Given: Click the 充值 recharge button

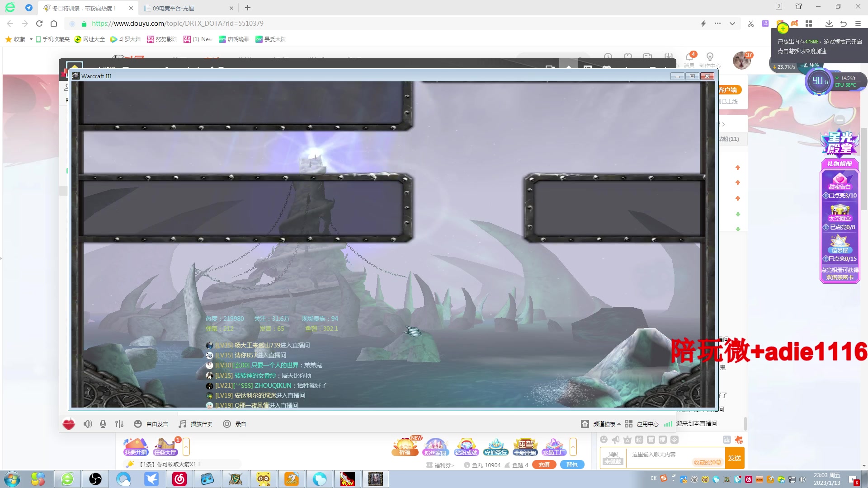Looking at the screenshot, I should (544, 465).
